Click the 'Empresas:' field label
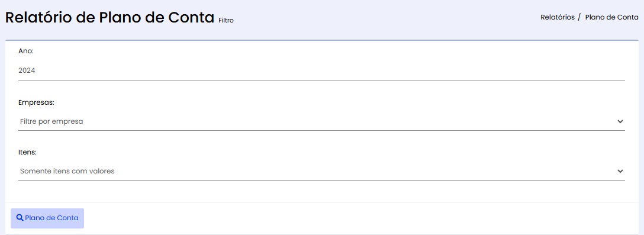Screen dimensions: 644x235 (x=36, y=103)
